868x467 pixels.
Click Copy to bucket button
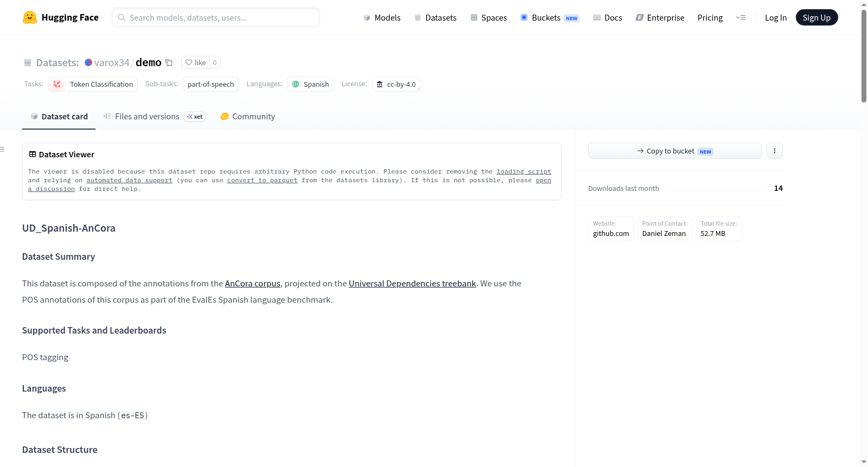click(675, 151)
